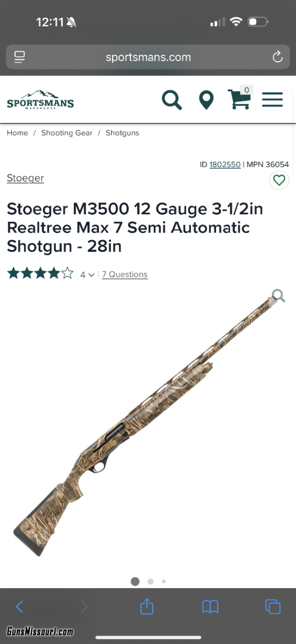Go to the Stoeger brand link
296x644 pixels.
click(x=25, y=178)
